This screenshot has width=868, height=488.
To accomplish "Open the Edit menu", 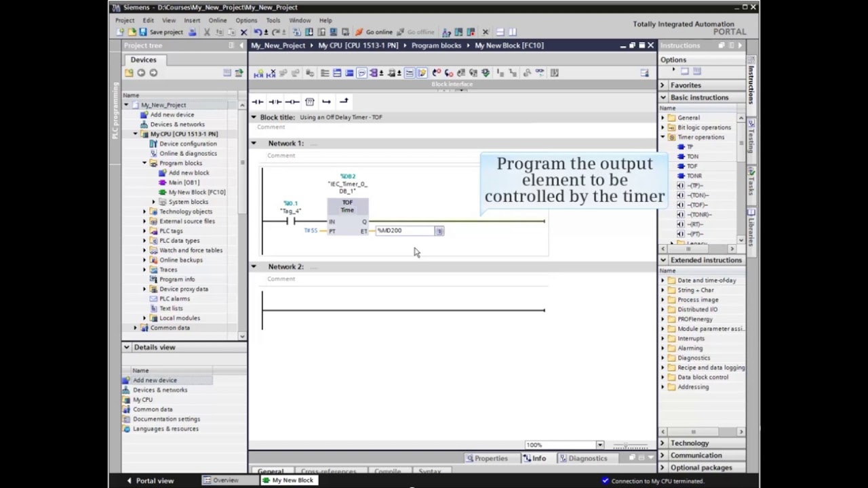I will 148,20.
